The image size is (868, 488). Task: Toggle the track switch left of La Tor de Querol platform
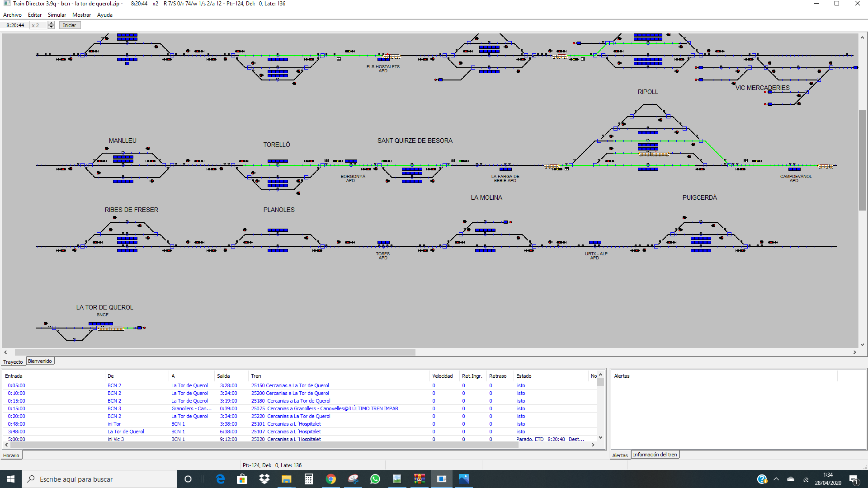[54, 328]
